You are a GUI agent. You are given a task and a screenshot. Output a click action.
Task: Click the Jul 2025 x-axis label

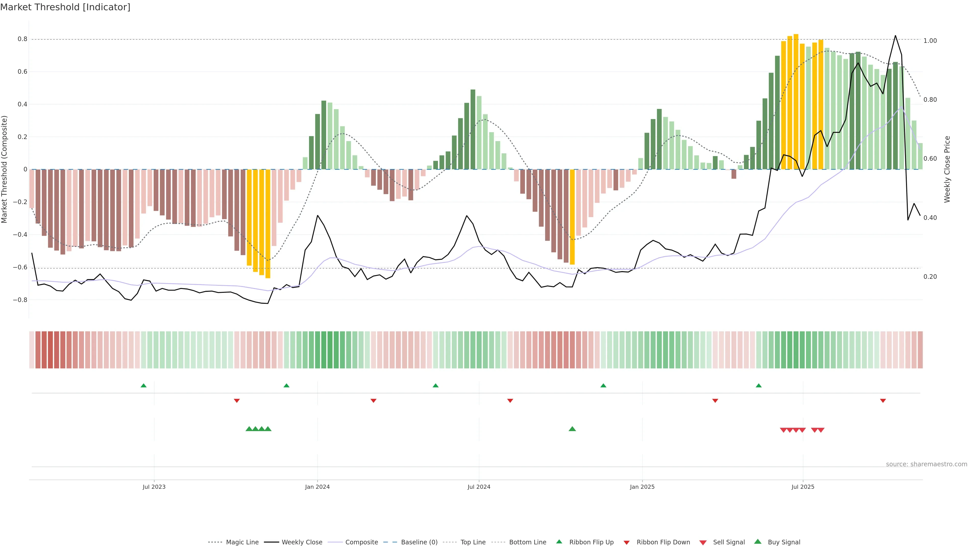coord(803,487)
